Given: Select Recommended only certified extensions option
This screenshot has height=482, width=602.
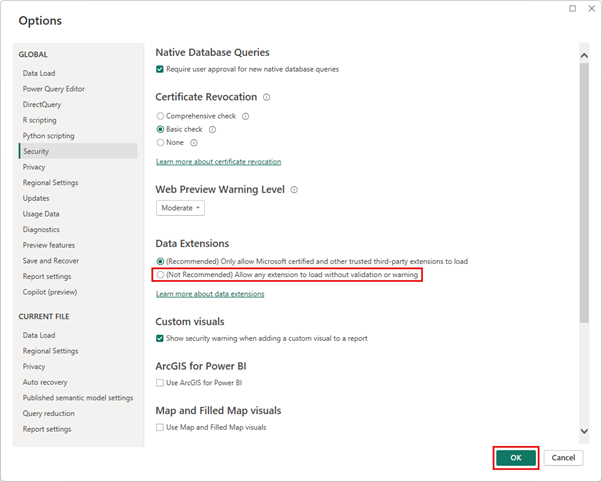Looking at the screenshot, I should pos(160,262).
